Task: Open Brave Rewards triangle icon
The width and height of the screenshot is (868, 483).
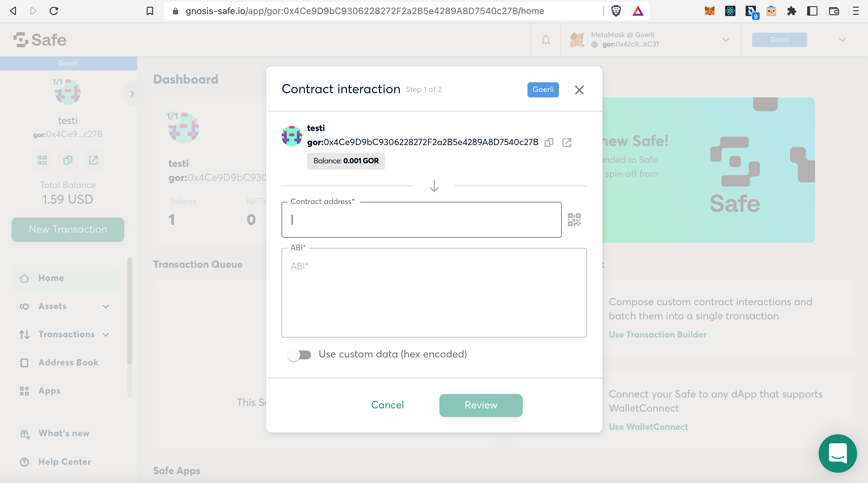Action: point(638,11)
